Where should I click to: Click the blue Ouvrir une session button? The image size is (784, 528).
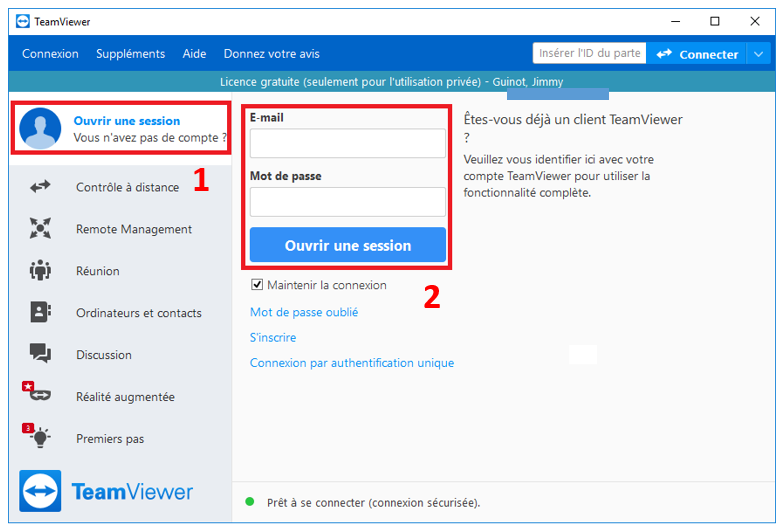[x=347, y=245]
